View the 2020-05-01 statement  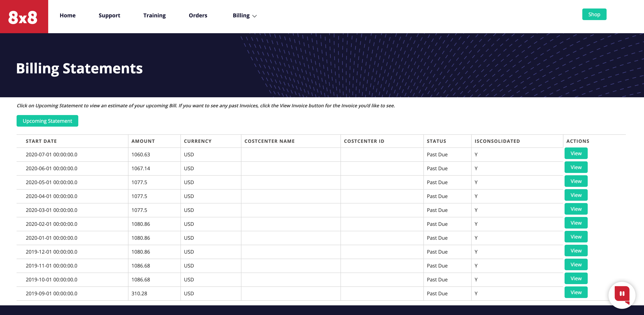coord(576,181)
